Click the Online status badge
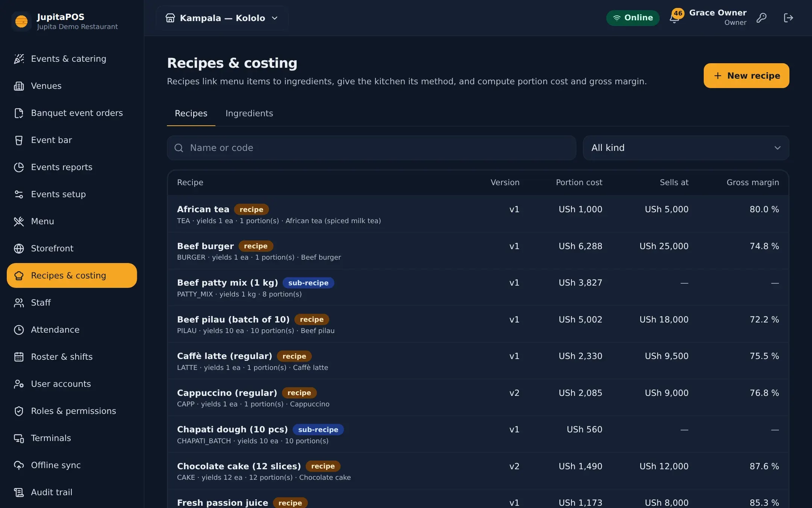This screenshot has height=508, width=812. pyautogui.click(x=633, y=18)
